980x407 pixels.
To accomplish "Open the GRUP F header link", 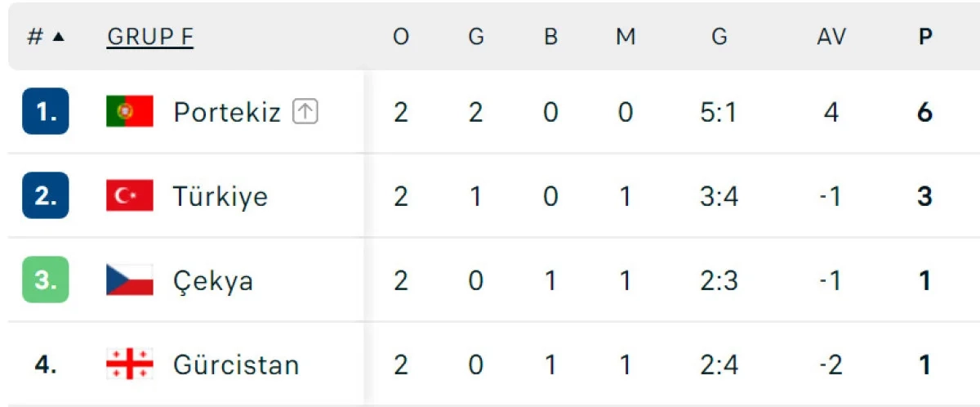I will coord(150,37).
